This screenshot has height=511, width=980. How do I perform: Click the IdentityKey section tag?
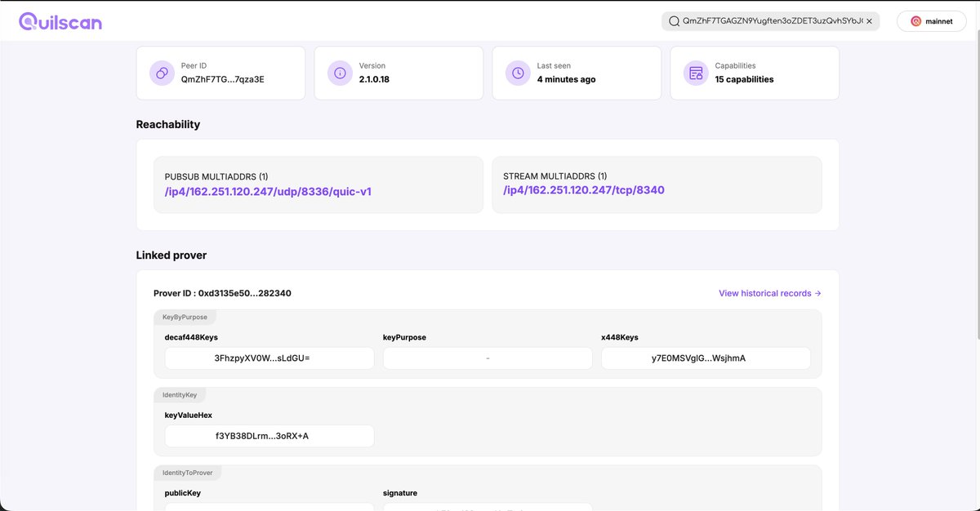[180, 394]
